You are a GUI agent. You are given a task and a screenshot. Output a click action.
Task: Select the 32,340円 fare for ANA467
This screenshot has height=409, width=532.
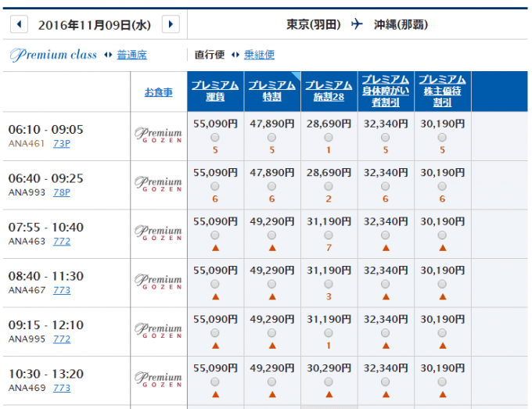(386, 284)
